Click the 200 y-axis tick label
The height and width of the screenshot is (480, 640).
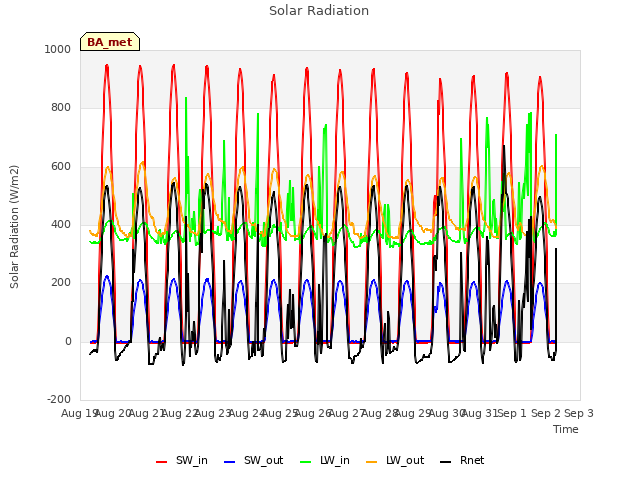tap(61, 282)
